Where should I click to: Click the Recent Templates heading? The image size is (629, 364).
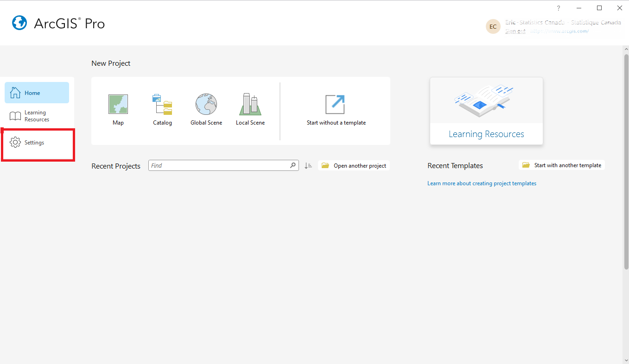[455, 166]
